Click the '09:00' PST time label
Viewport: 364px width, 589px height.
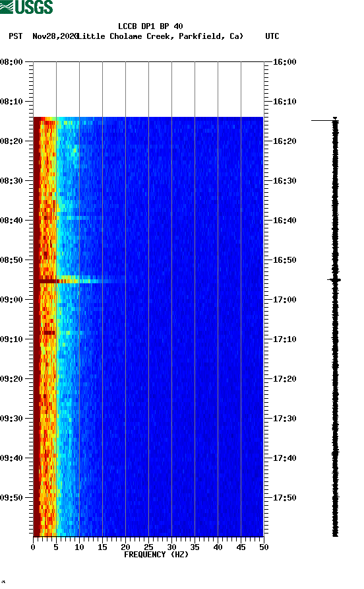[x=11, y=299]
